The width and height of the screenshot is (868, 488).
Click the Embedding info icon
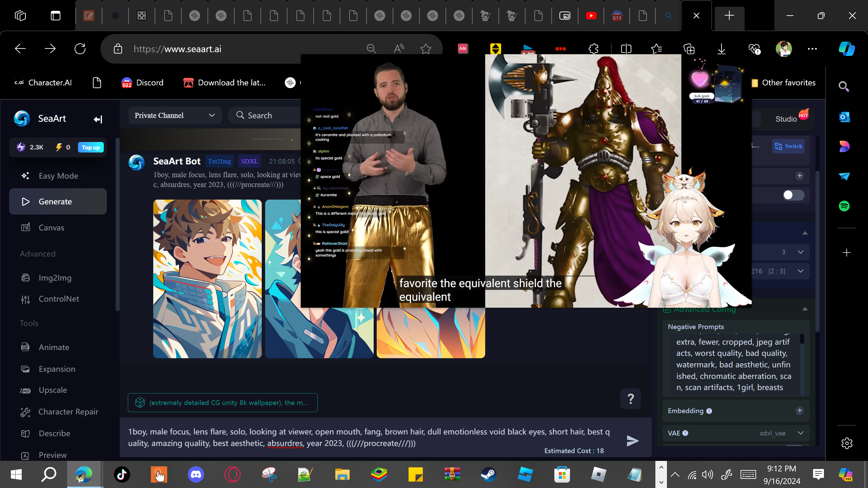click(x=709, y=411)
